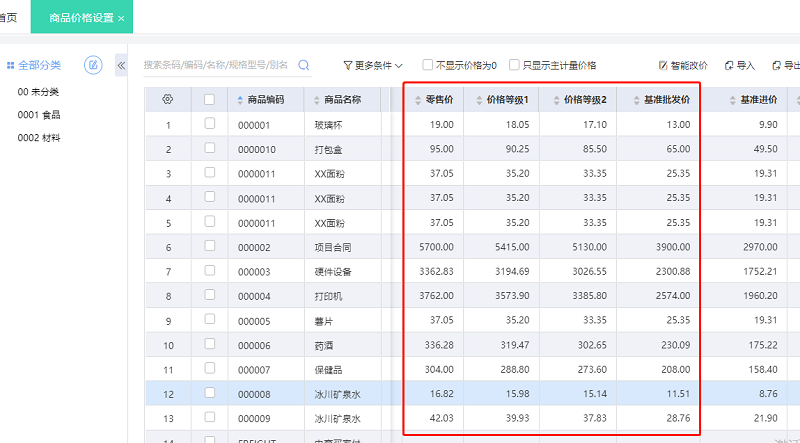Sort by 零售价 column arrows

click(x=418, y=100)
